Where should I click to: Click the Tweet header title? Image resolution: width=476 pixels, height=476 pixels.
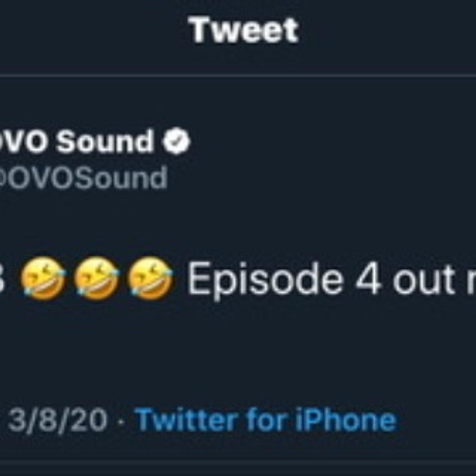(244, 31)
